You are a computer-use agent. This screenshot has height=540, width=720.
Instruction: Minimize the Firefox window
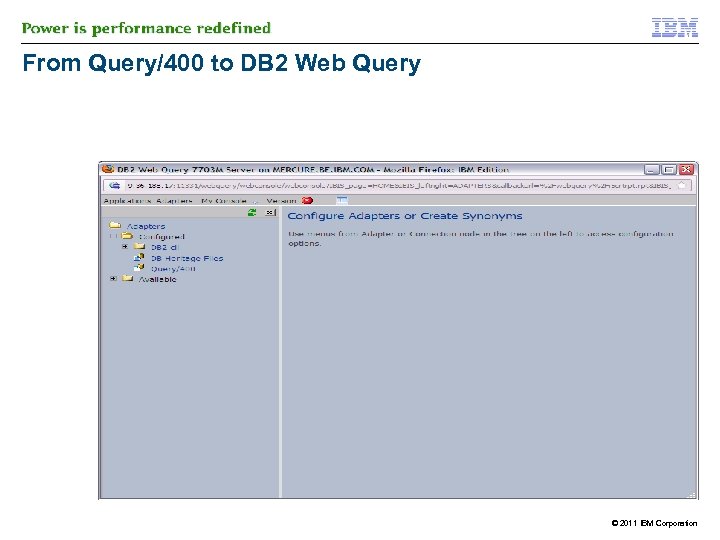tap(652, 170)
